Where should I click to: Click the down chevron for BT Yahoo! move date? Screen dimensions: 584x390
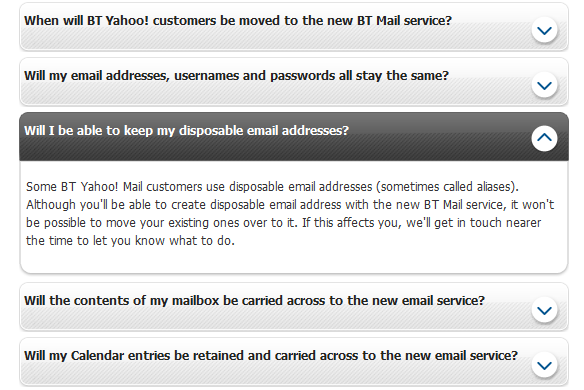pyautogui.click(x=544, y=30)
